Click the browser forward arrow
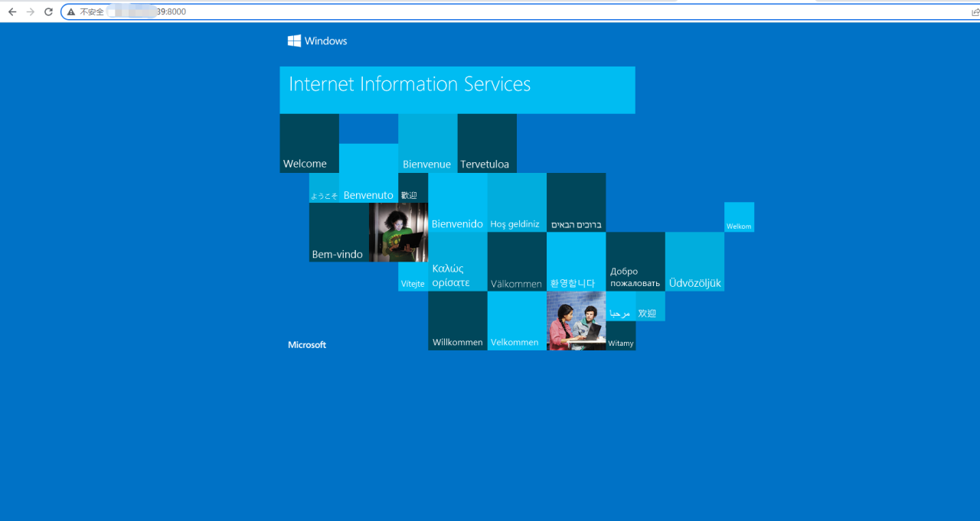 click(31, 12)
